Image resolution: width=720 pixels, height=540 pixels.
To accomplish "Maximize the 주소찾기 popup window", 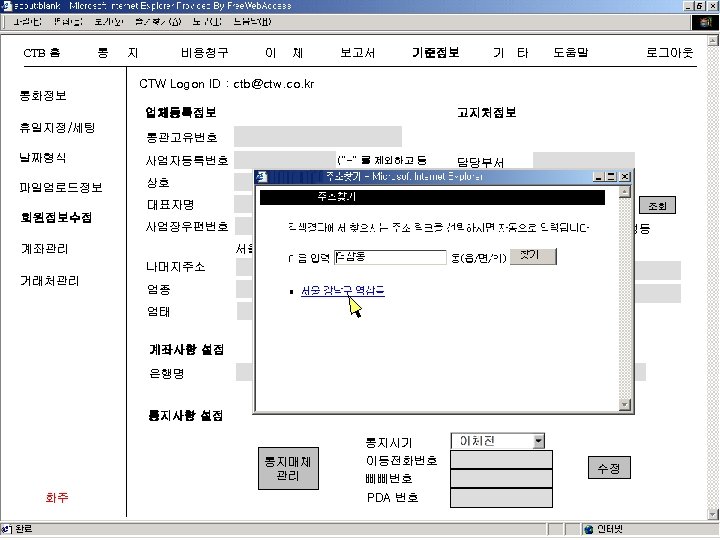I will pos(611,177).
